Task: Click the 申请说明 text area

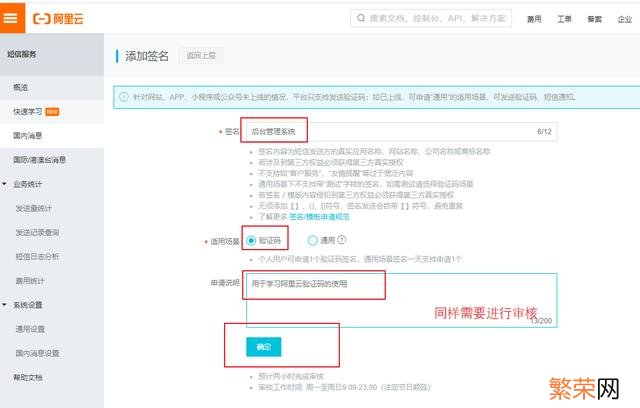Action: click(402, 300)
